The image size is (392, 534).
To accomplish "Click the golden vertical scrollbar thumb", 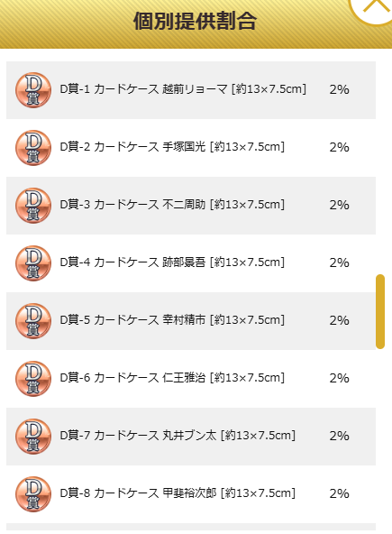I will (x=380, y=311).
